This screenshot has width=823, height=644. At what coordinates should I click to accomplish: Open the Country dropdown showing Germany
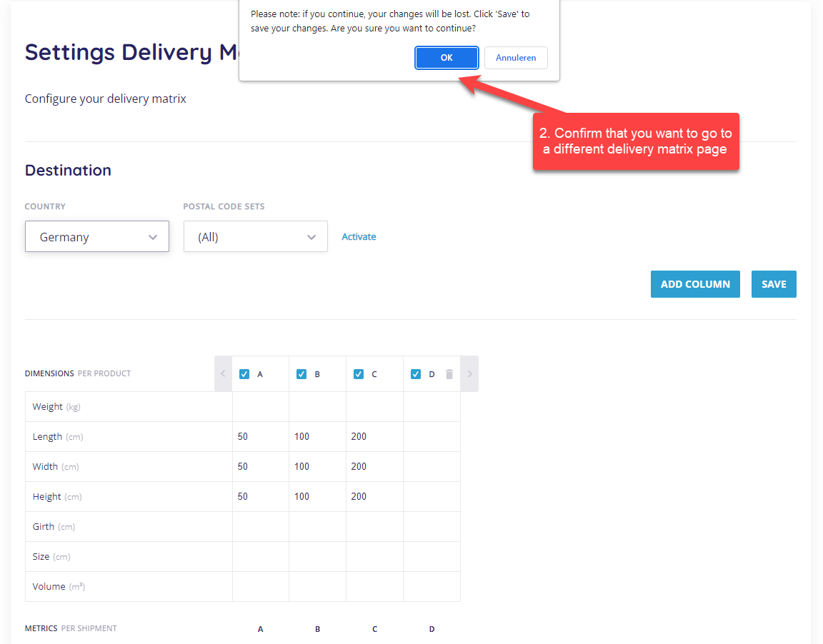point(97,236)
